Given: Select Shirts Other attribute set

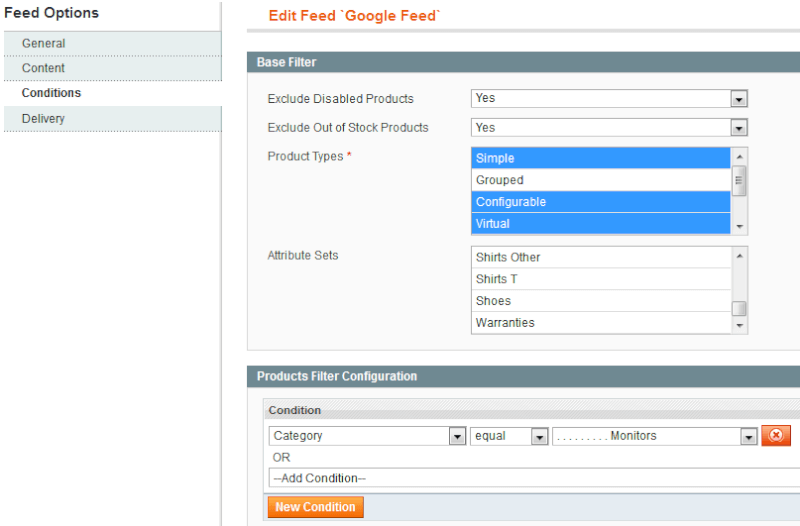Looking at the screenshot, I should (x=601, y=257).
